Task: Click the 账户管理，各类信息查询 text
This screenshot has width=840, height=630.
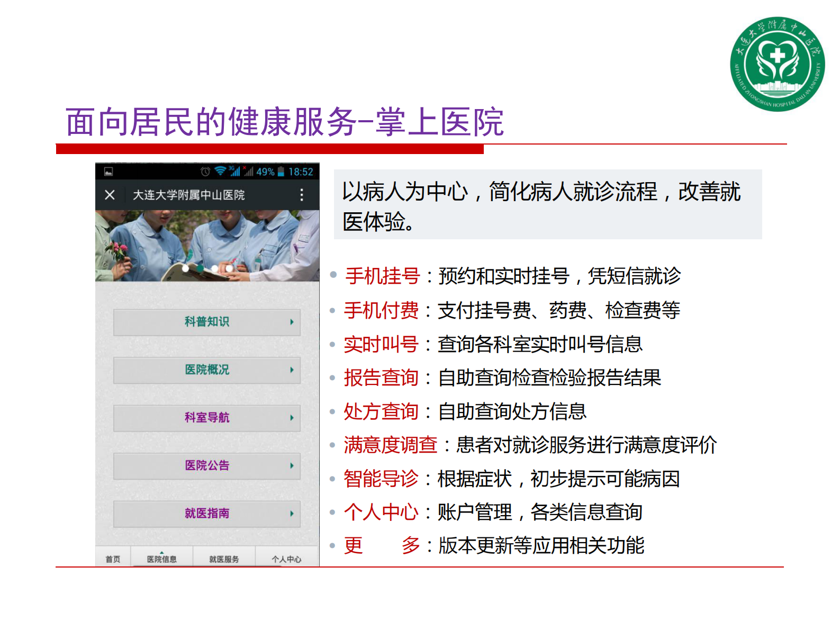Action: coord(540,512)
